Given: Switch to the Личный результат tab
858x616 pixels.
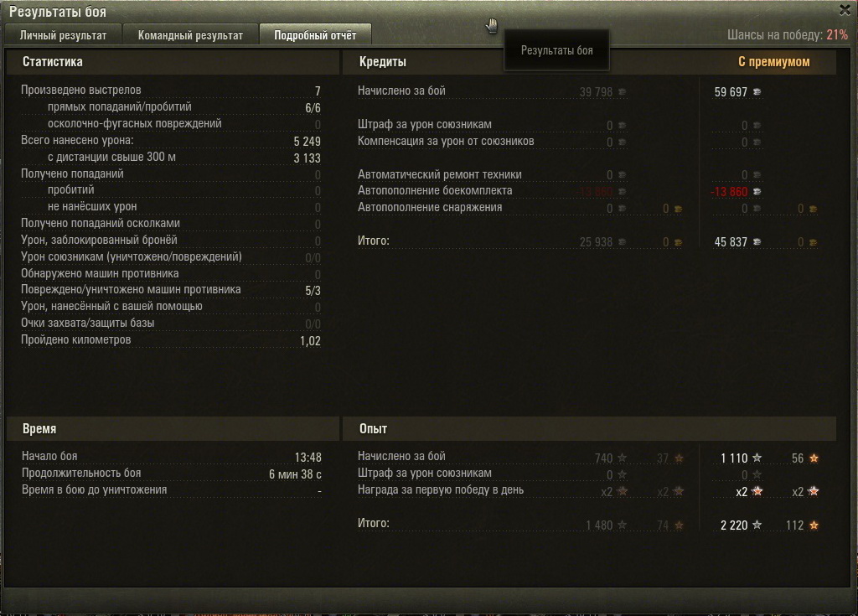Looking at the screenshot, I should click(63, 35).
